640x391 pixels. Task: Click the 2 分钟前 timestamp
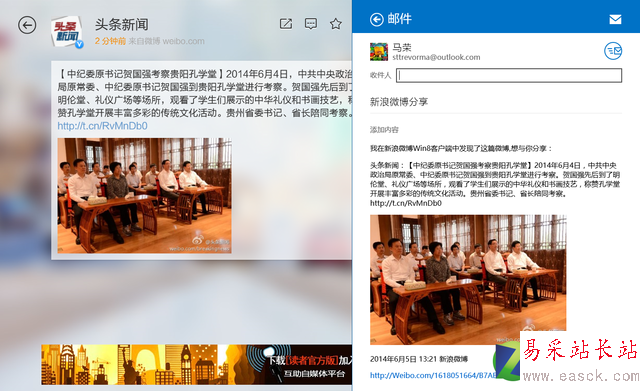(110, 41)
